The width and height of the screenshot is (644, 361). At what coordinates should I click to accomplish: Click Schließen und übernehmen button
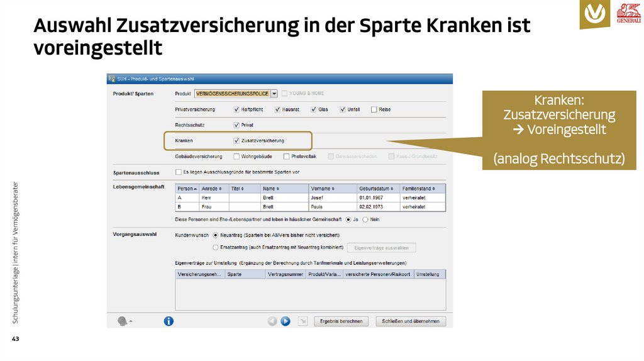411,321
